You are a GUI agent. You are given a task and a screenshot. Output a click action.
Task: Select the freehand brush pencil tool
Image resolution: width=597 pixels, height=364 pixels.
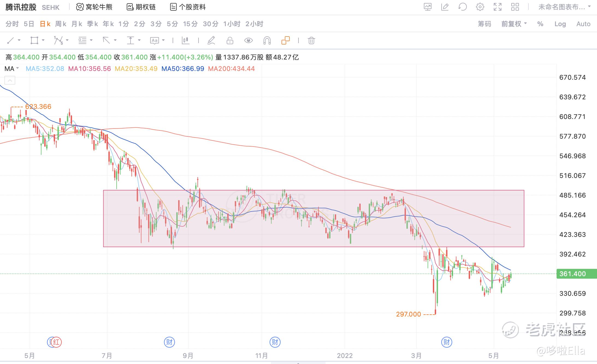(x=211, y=41)
